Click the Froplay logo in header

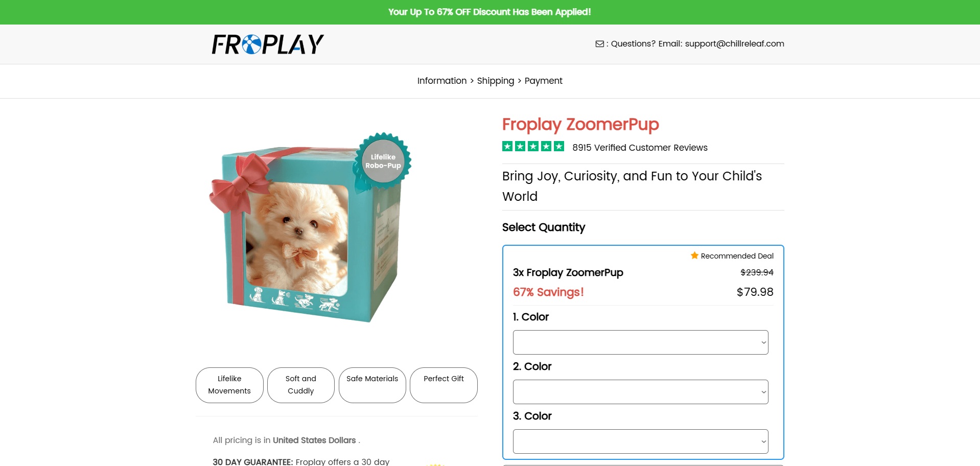[268, 44]
